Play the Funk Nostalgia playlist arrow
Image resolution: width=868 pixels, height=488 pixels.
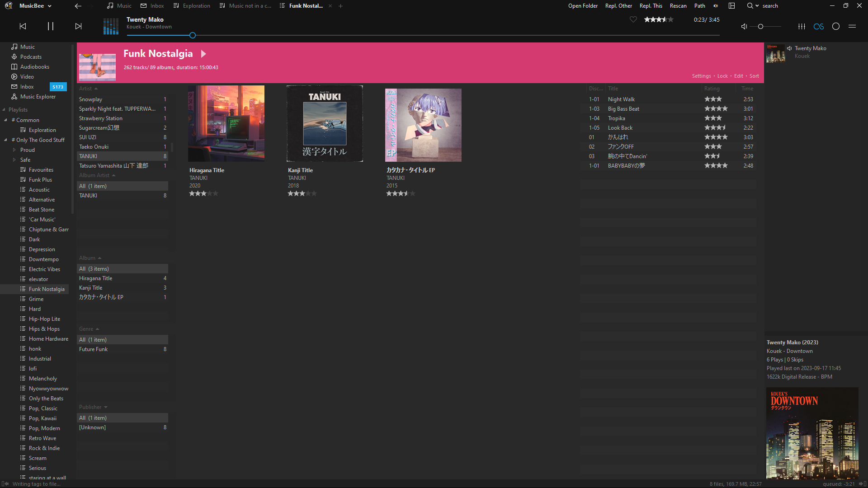203,54
